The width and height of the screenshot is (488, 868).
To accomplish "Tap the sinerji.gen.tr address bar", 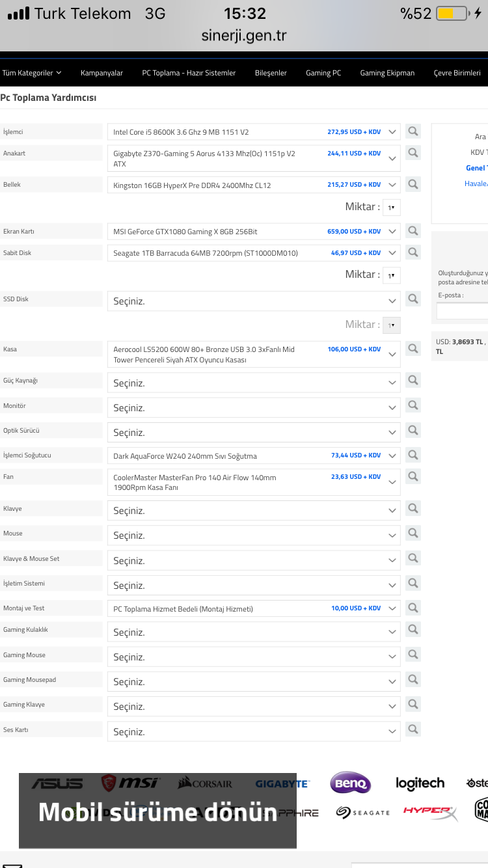I will (244, 36).
